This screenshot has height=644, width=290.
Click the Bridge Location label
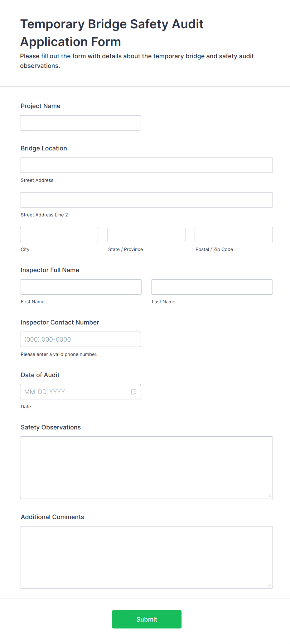point(44,148)
